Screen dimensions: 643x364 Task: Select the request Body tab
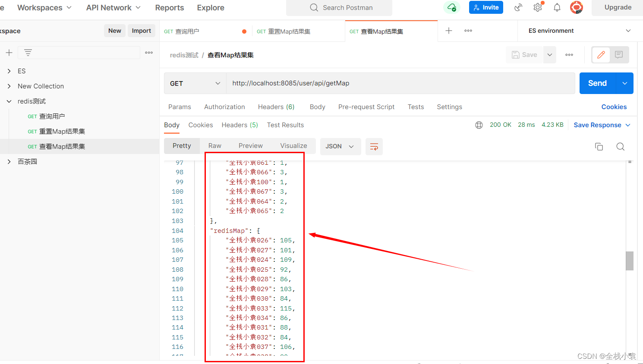[318, 107]
